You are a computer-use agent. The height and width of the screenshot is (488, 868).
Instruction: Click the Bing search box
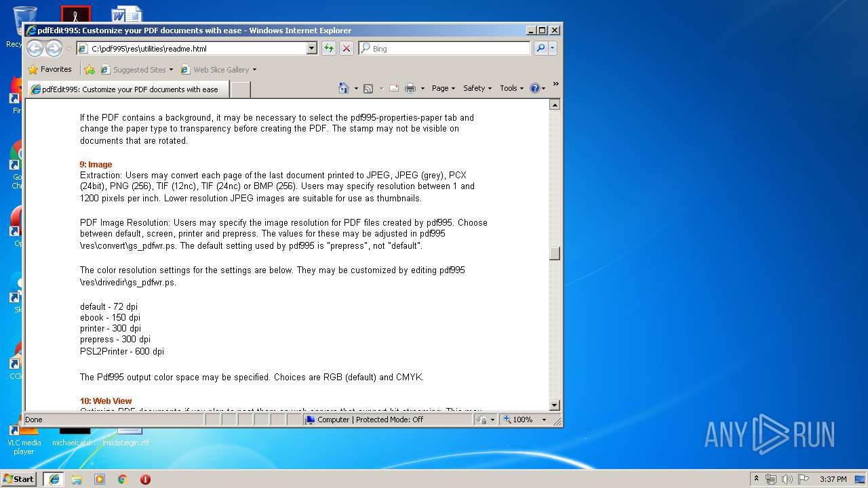(x=445, y=49)
